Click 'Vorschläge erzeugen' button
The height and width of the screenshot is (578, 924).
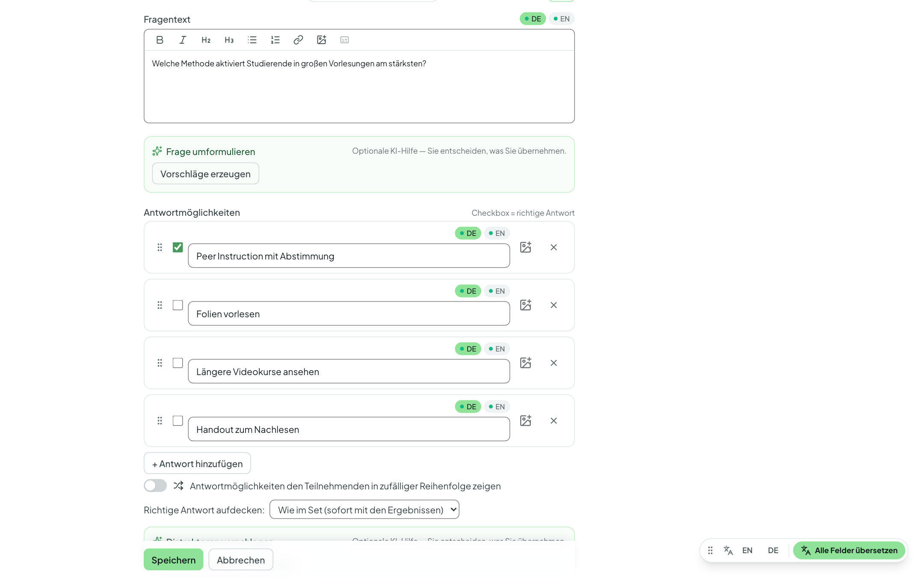(205, 173)
